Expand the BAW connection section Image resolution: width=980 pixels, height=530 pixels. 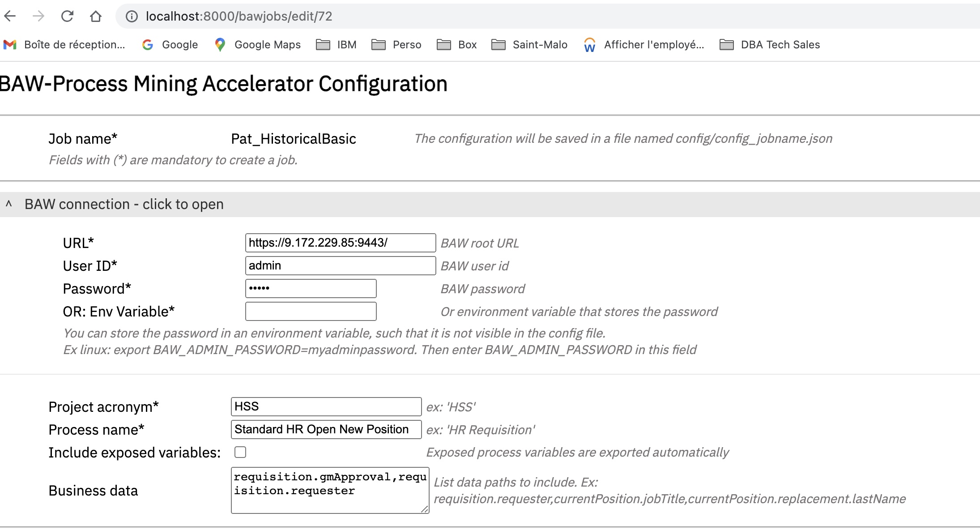124,204
